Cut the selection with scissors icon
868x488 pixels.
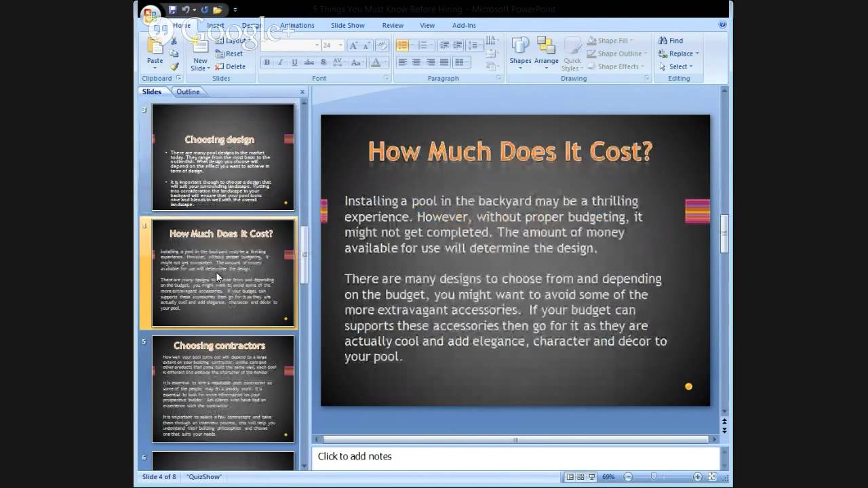[x=174, y=41]
